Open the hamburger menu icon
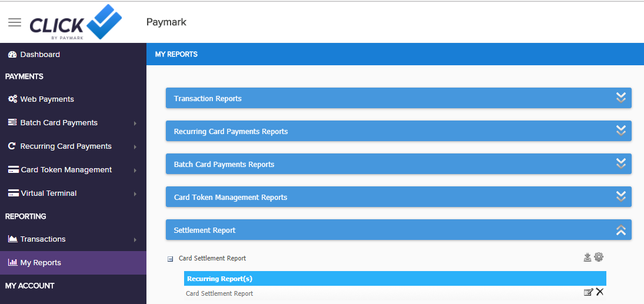Viewport: 644px width, 304px height. coord(15,22)
